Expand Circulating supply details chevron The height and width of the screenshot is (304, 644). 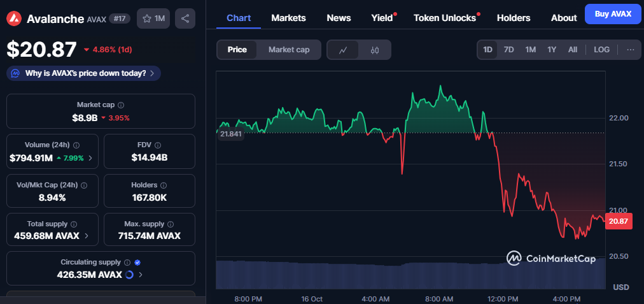141,275
